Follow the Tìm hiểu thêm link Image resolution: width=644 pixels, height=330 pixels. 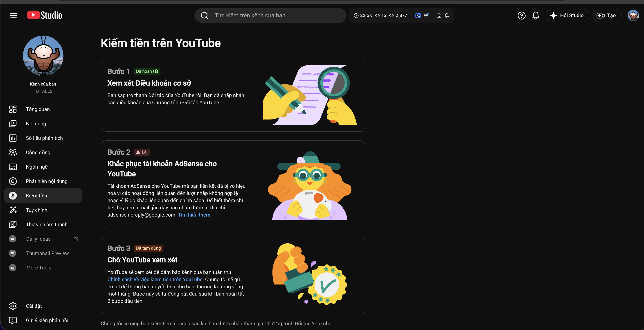click(x=194, y=215)
